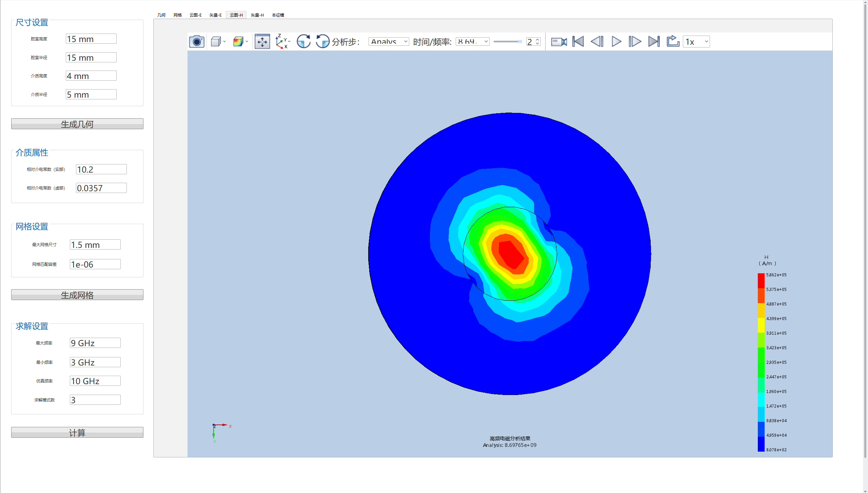Rotate the view clockwise
This screenshot has width=868, height=493.
tap(303, 42)
